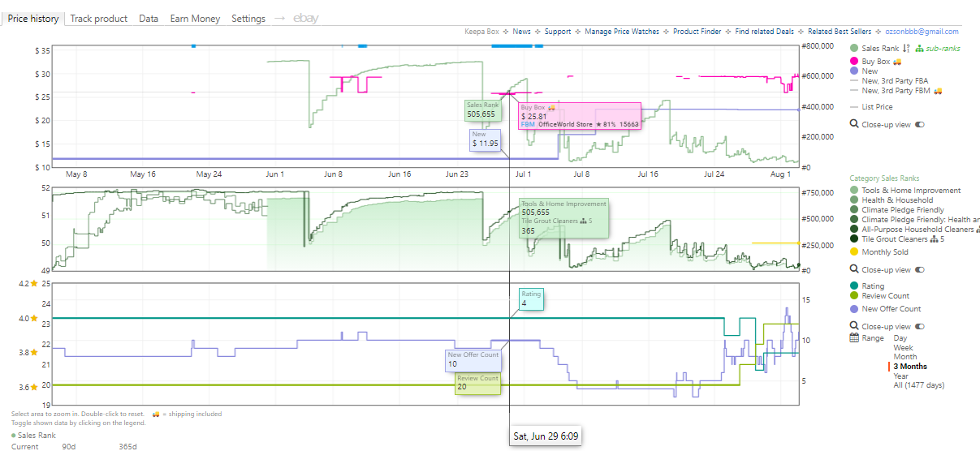Screen dimensions: 980x451
Task: Click the Sat, Jun 29 6:09 date label
Action: 546,436
